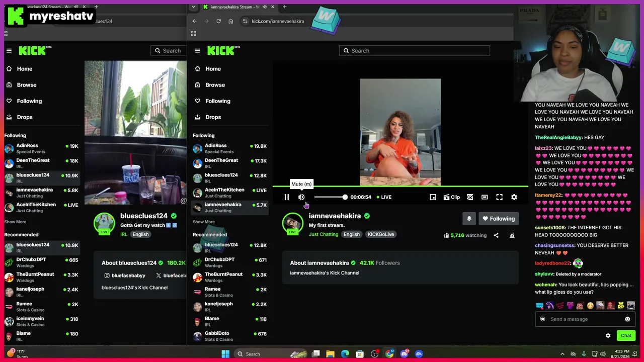Open Rame​e in front Recommended list

point(230,292)
